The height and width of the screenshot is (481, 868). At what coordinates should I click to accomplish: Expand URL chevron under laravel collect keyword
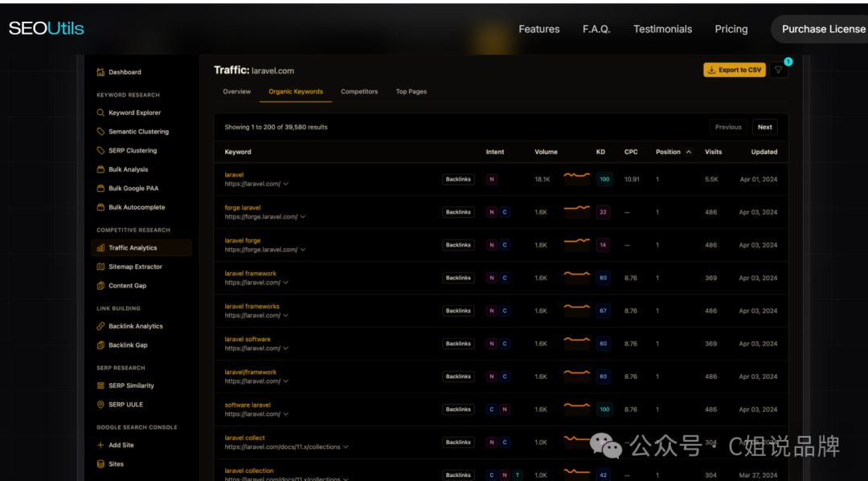pyautogui.click(x=346, y=446)
